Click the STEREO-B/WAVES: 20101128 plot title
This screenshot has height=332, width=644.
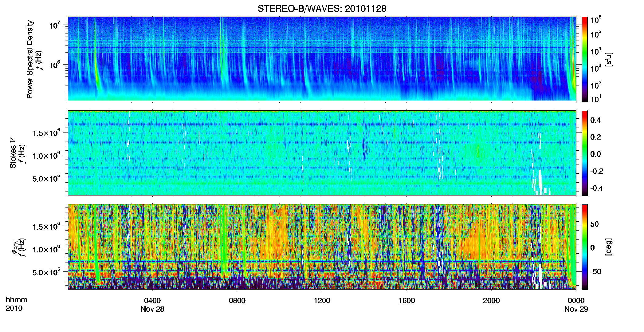(x=322, y=9)
